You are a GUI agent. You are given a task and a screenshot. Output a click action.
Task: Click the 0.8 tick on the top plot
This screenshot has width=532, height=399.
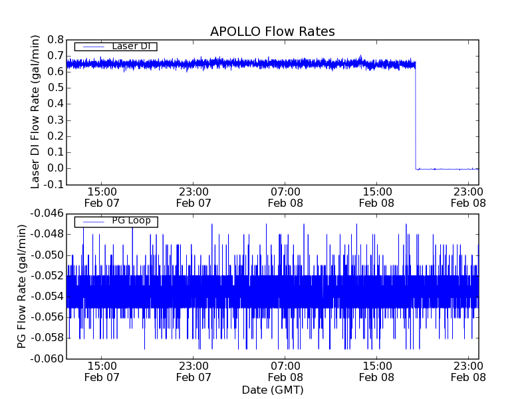pos(56,40)
